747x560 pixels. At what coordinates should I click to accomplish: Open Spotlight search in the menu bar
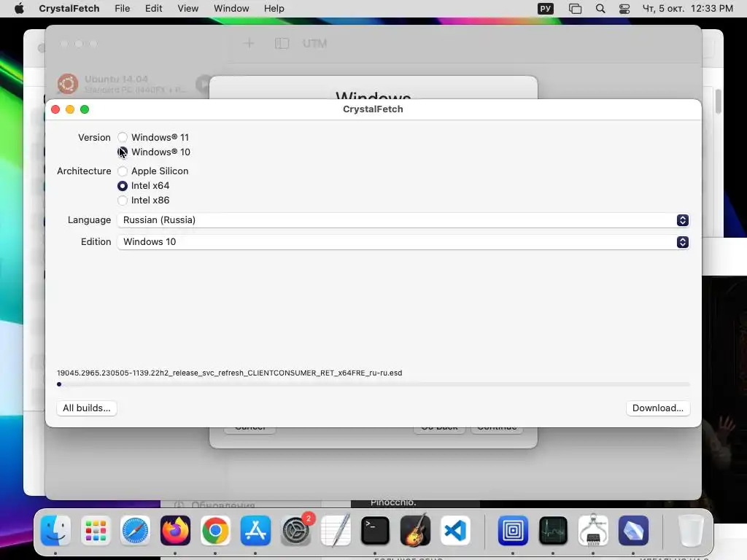coord(600,9)
